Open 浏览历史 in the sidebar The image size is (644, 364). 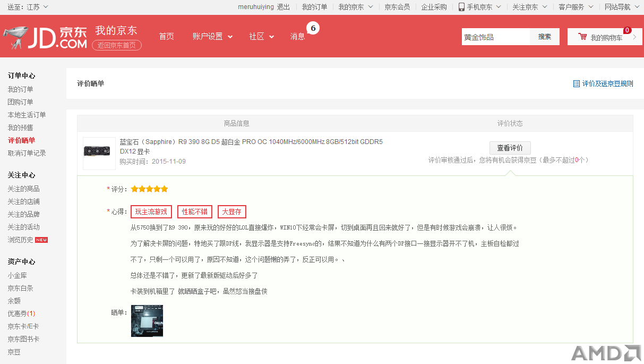click(x=20, y=240)
